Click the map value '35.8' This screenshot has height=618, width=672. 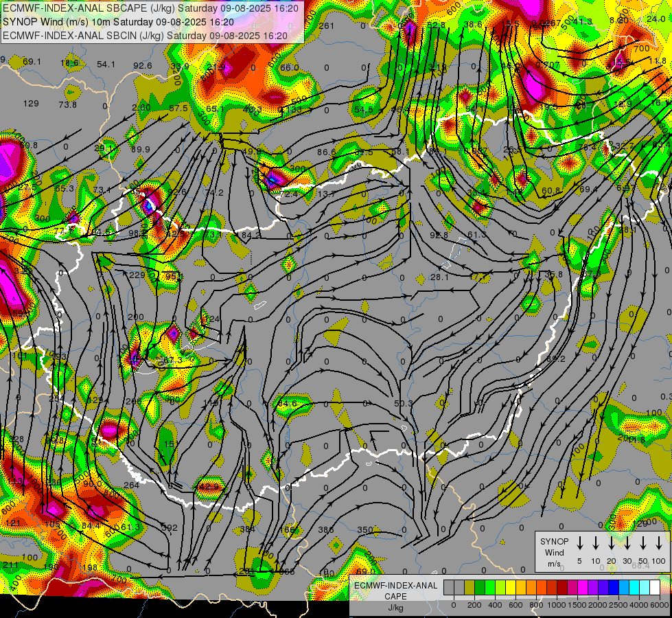coord(553,275)
